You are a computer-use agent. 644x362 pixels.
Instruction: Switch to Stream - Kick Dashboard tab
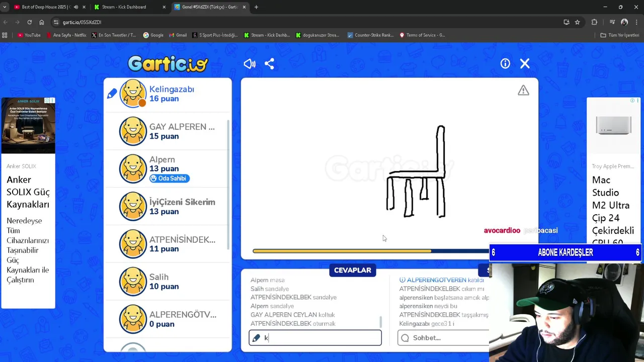[130, 7]
